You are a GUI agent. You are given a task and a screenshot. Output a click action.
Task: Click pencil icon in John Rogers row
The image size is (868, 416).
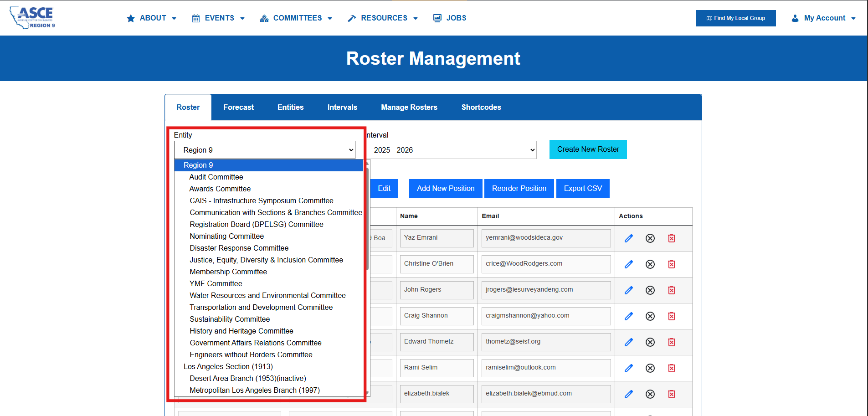click(629, 290)
